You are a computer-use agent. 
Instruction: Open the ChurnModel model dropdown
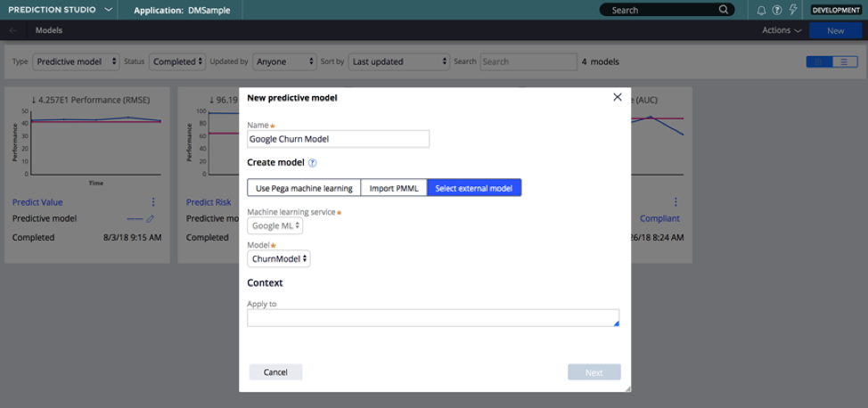click(x=279, y=259)
